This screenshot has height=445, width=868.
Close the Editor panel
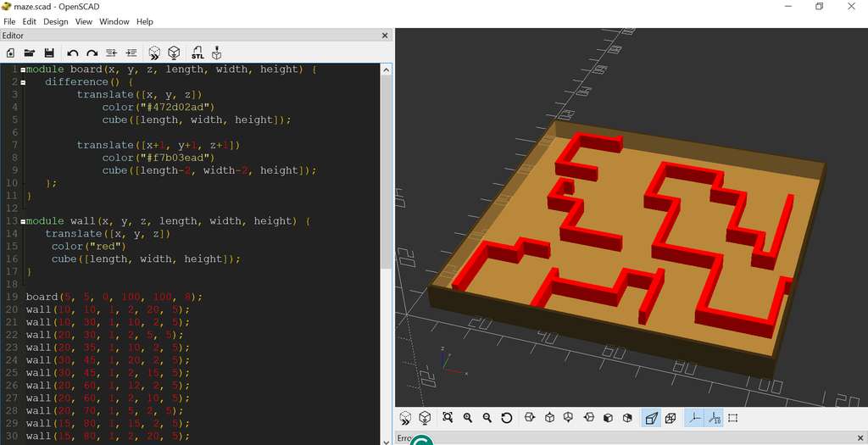pos(386,36)
